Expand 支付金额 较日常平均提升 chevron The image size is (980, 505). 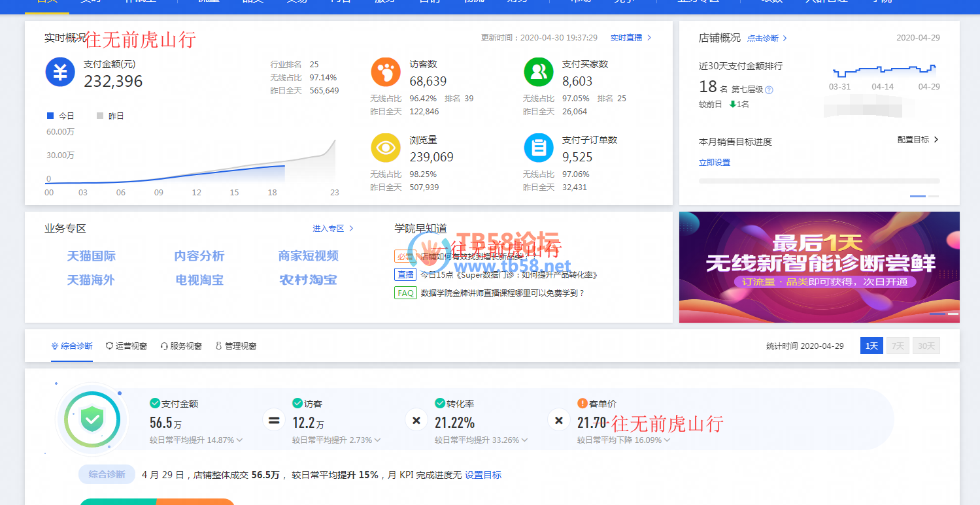239,440
